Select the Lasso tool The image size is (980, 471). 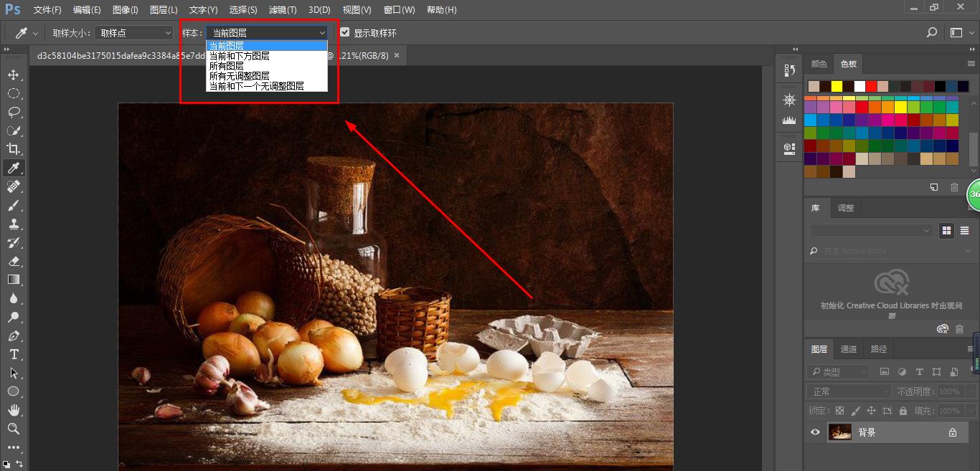click(x=13, y=112)
